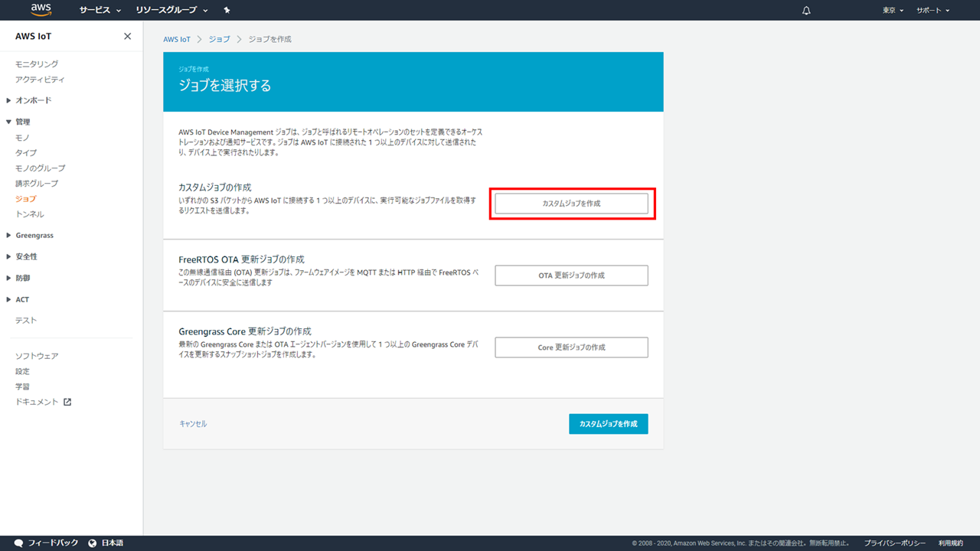This screenshot has height=551, width=980.
Task: Click the pin star icon in top bar
Action: [227, 11]
